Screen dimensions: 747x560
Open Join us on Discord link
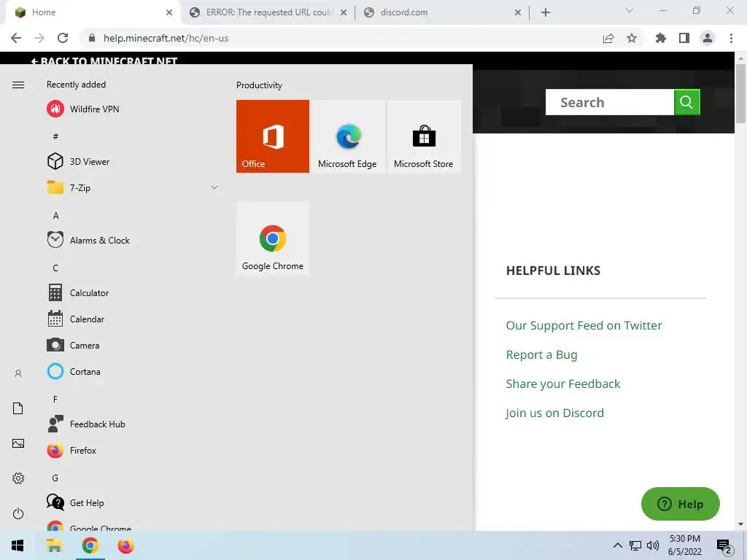(x=554, y=413)
